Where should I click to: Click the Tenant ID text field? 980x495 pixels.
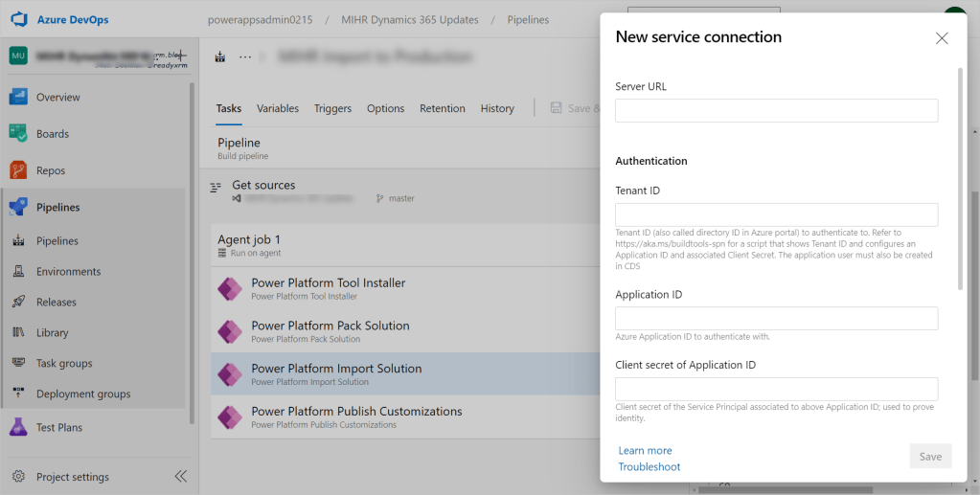(776, 214)
